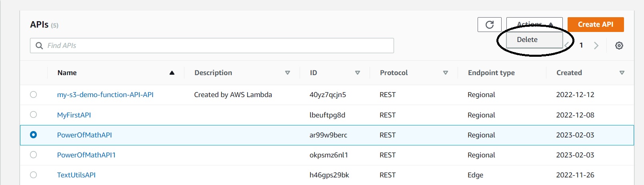Click the refresh APIs icon button

pos(489,25)
